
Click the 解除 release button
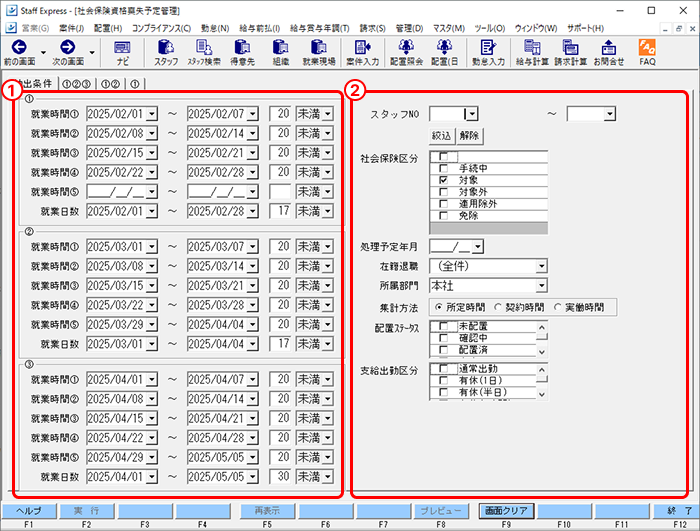pos(469,135)
